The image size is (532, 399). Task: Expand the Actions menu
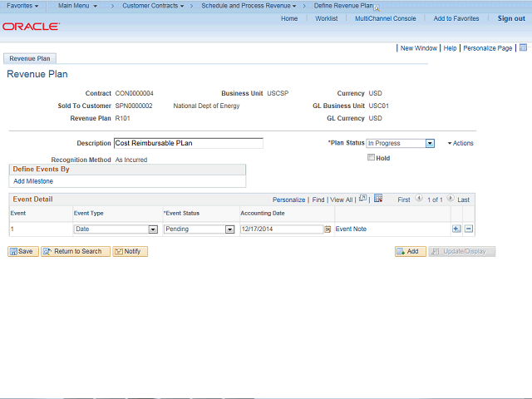[x=461, y=143]
